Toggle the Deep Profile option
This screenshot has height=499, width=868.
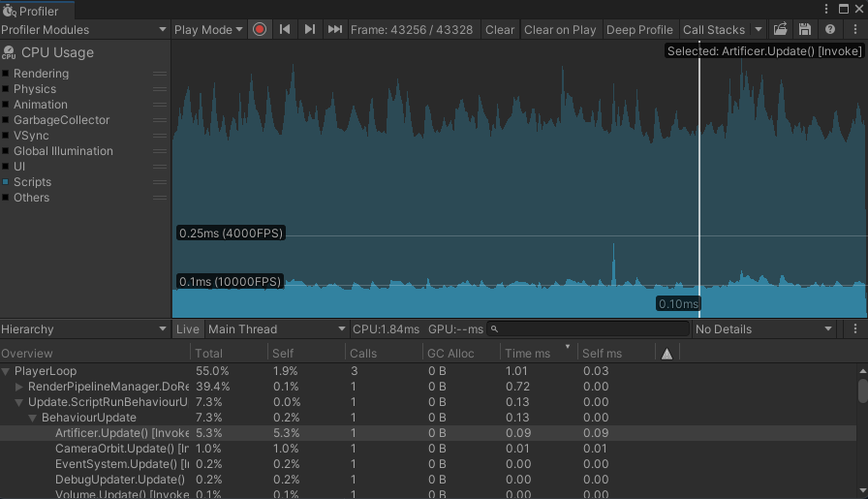pos(638,29)
